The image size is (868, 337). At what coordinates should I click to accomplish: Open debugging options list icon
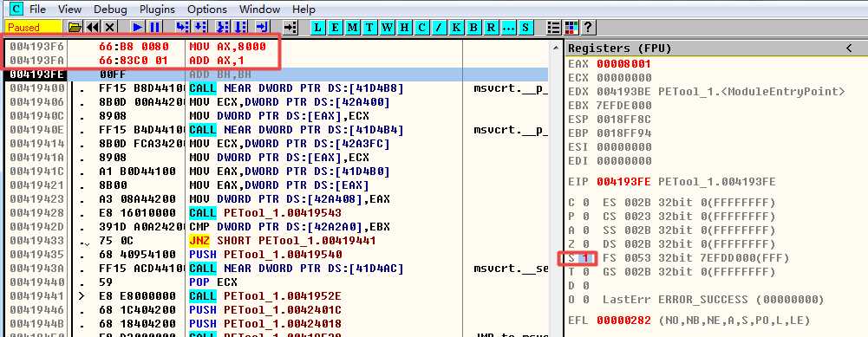click(553, 27)
